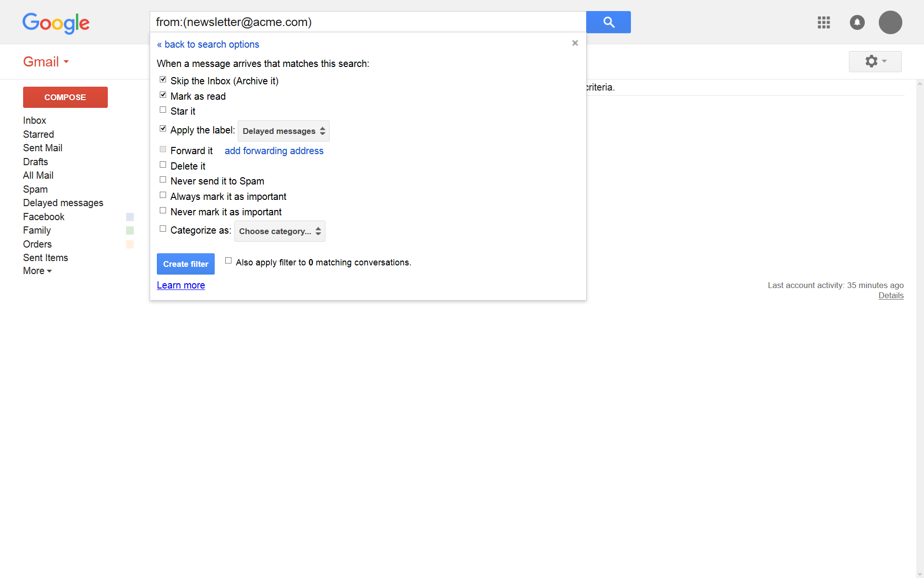
Task: Open the Delayed messages label dropdown
Action: point(283,131)
